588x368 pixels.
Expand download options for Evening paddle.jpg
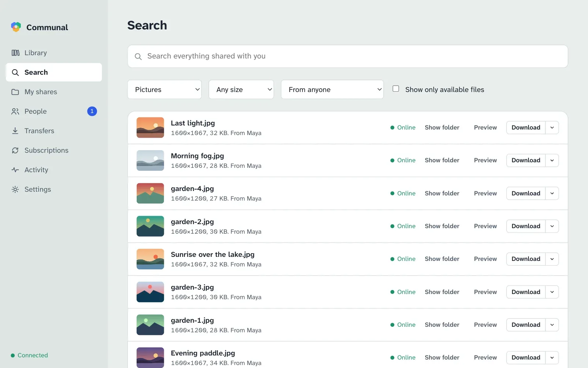(x=552, y=357)
